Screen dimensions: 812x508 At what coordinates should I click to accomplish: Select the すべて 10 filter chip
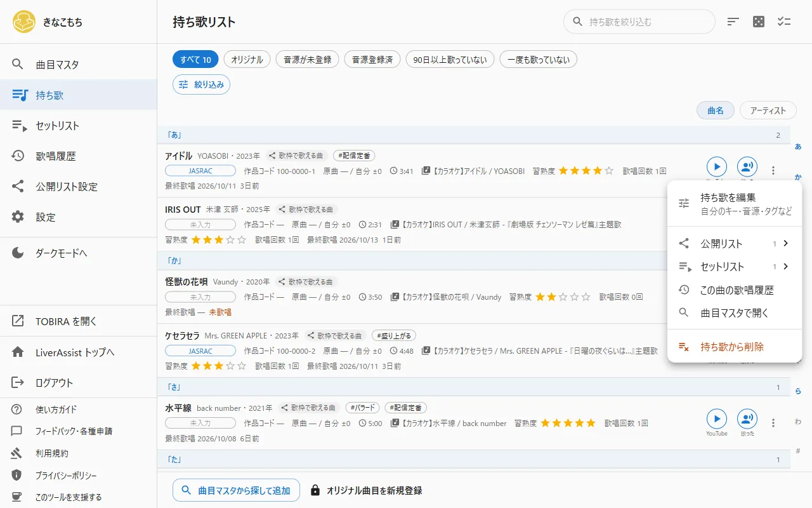[x=195, y=60]
